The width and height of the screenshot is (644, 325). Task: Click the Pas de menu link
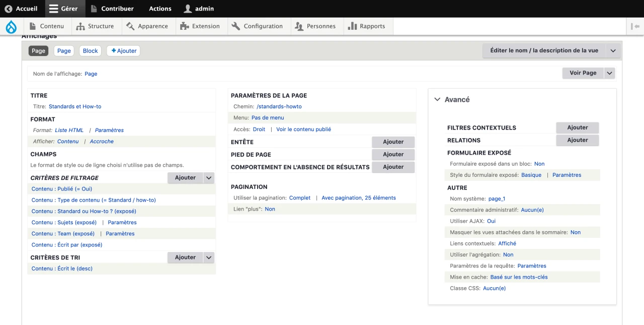tap(268, 118)
